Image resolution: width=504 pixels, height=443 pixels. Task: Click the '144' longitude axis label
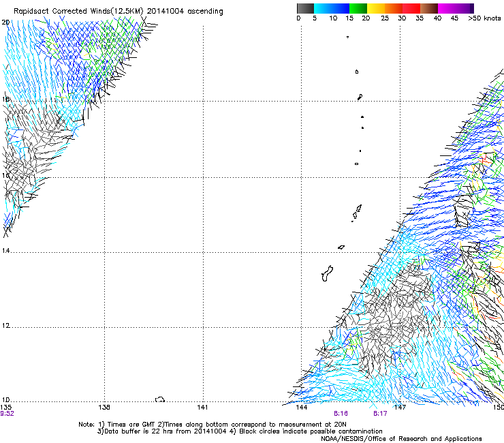[302, 408]
